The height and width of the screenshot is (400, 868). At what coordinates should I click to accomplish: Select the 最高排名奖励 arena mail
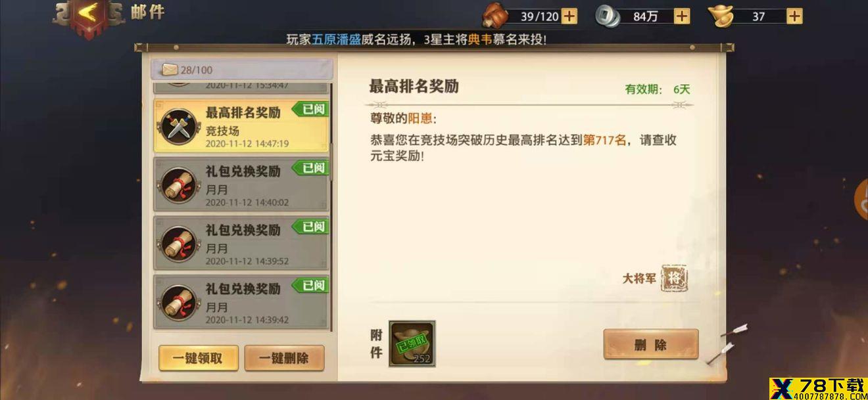(x=241, y=126)
